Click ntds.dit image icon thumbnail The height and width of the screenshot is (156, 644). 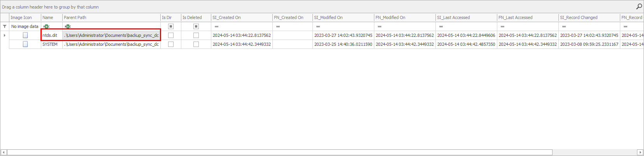click(25, 35)
